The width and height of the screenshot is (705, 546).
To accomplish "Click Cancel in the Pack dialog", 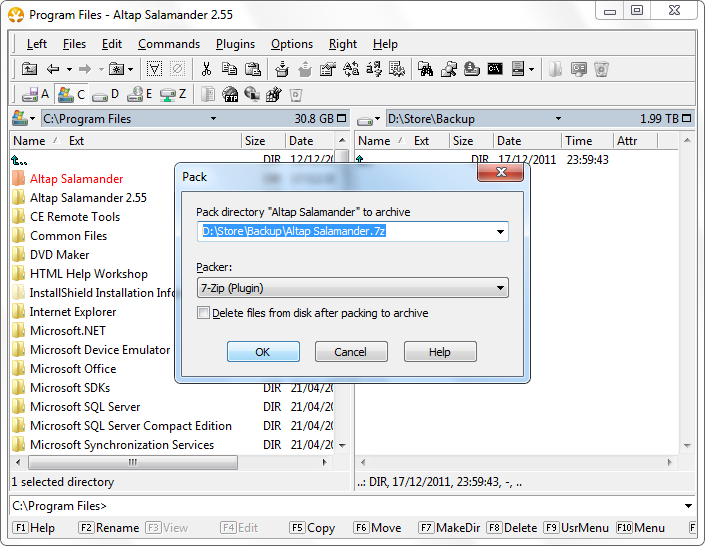I will pos(351,352).
